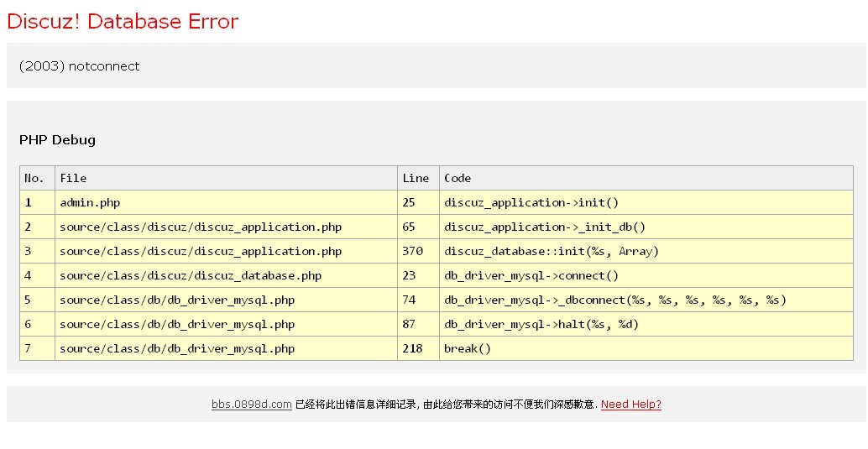Click db_driver_mysql->_dbconnect code cell

click(646, 300)
